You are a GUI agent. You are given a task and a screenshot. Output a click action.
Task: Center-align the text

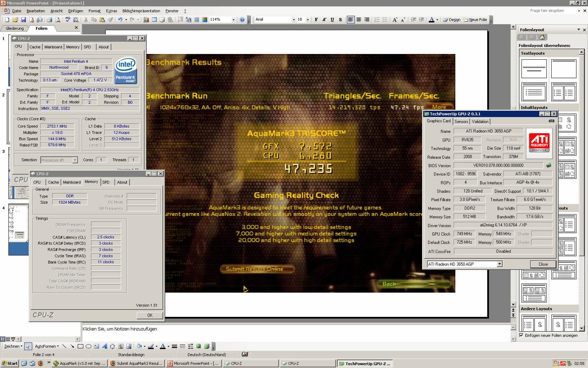tap(359, 20)
